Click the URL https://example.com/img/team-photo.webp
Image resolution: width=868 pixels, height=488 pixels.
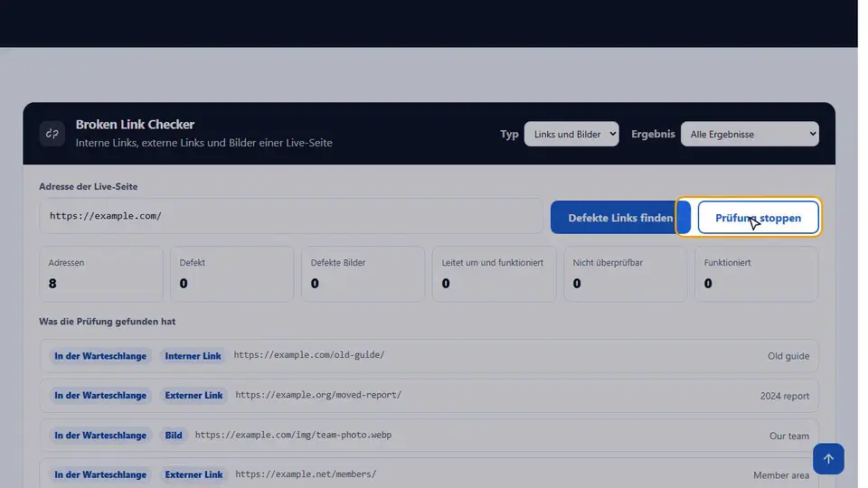293,435
